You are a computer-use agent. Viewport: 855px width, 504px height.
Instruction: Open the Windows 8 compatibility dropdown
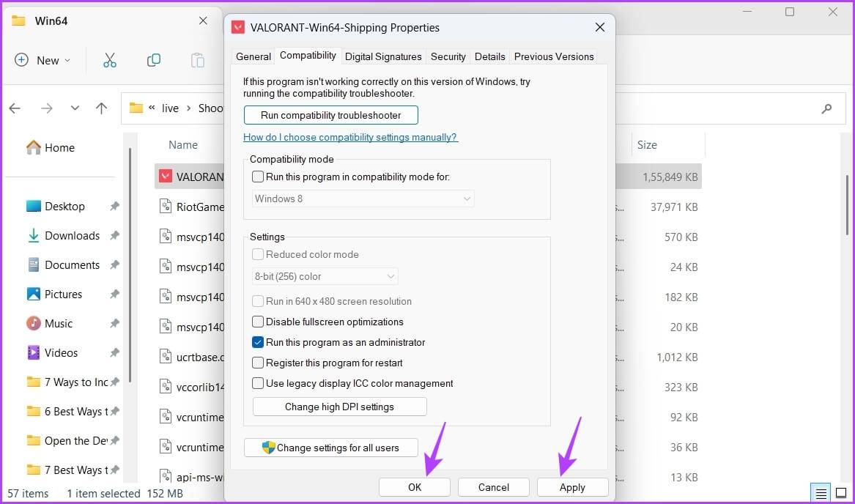click(363, 199)
